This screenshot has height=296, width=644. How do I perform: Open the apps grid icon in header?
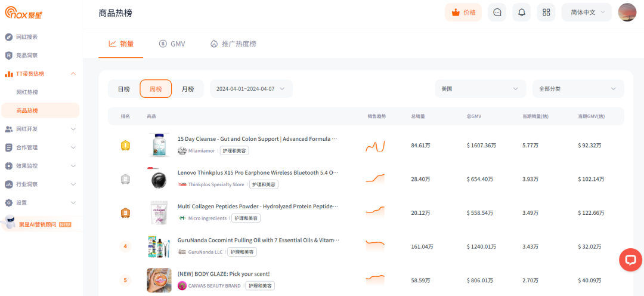[546, 13]
